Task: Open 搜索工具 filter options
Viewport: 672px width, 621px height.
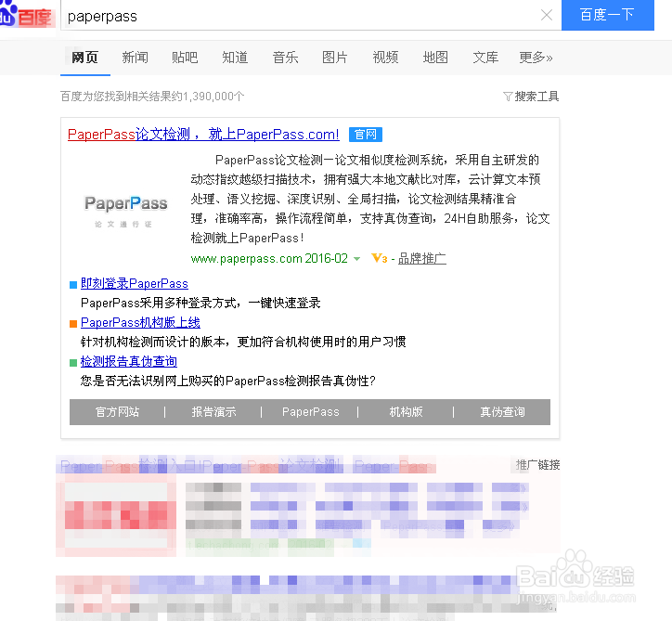Action: pyautogui.click(x=536, y=97)
